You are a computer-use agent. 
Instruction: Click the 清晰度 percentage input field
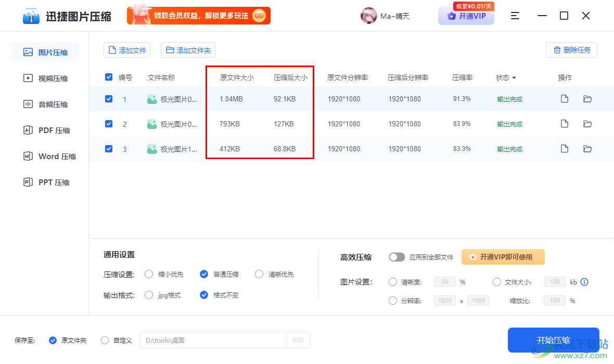pyautogui.click(x=444, y=282)
